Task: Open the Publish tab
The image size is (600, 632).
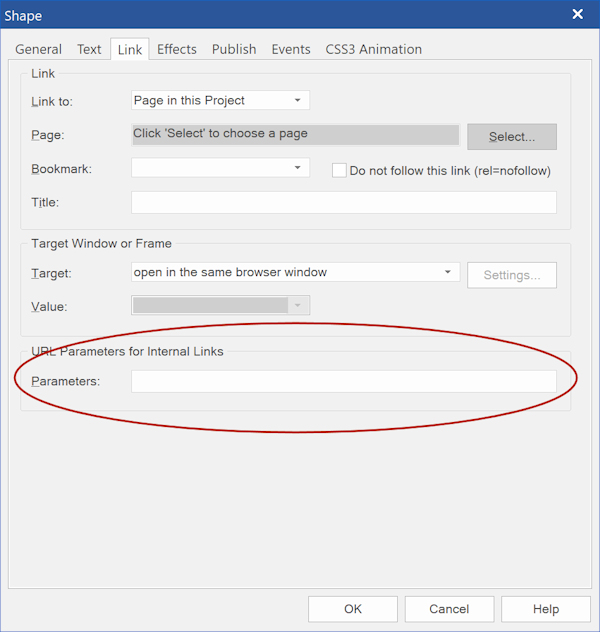Action: coord(234,49)
